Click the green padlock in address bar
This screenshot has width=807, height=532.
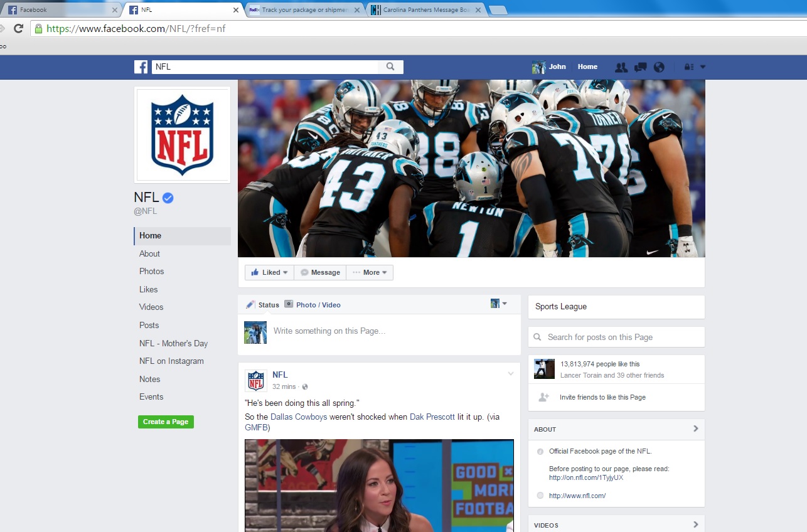pyautogui.click(x=39, y=29)
